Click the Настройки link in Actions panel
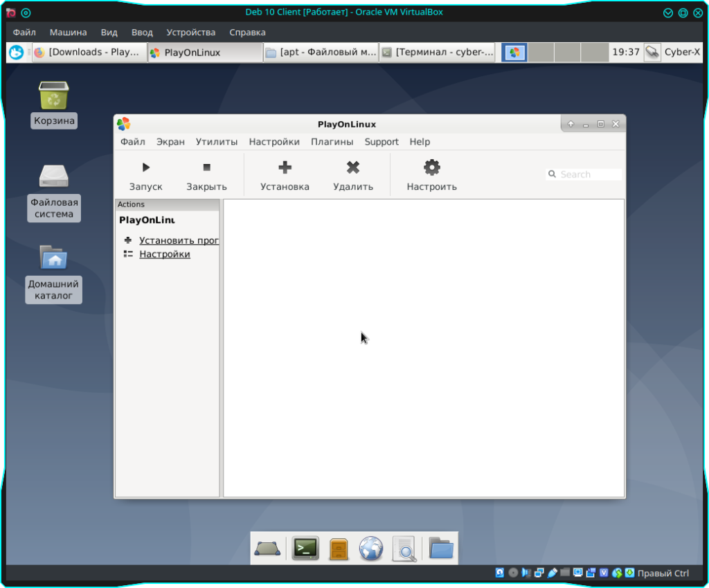 coord(165,254)
